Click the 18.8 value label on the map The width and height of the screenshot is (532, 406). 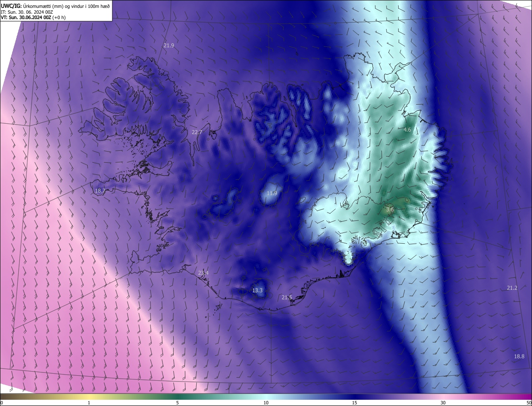coord(519,356)
